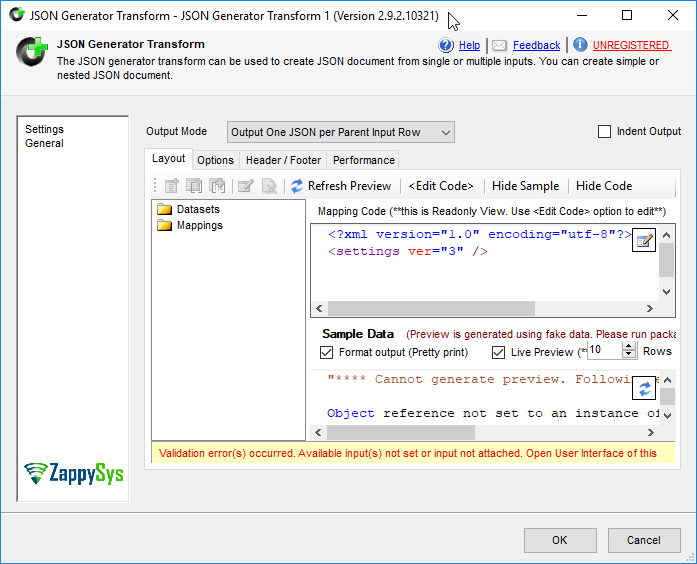Click the yellow validation error message
The width and height of the screenshot is (697, 564).
pyautogui.click(x=413, y=453)
